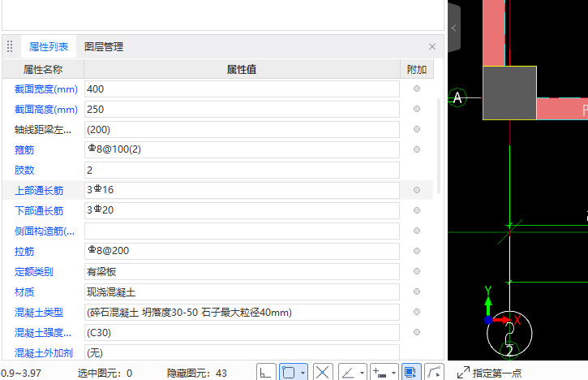Toggle 附加 radio for 侧面构造筋
The width and height of the screenshot is (588, 380).
tap(417, 231)
